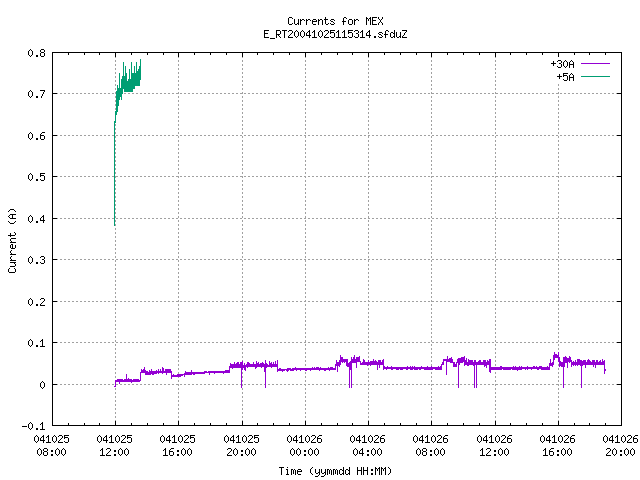Click the +30A legend label

point(562,64)
